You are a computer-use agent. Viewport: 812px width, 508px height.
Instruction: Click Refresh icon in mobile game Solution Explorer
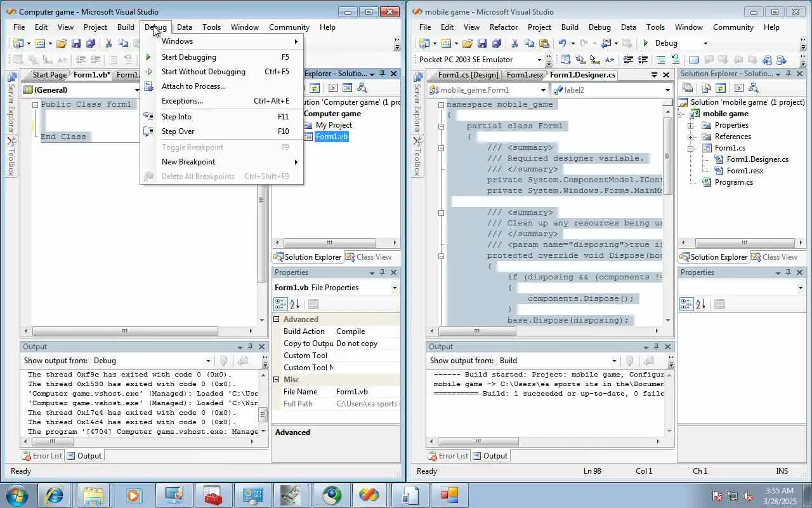(721, 88)
